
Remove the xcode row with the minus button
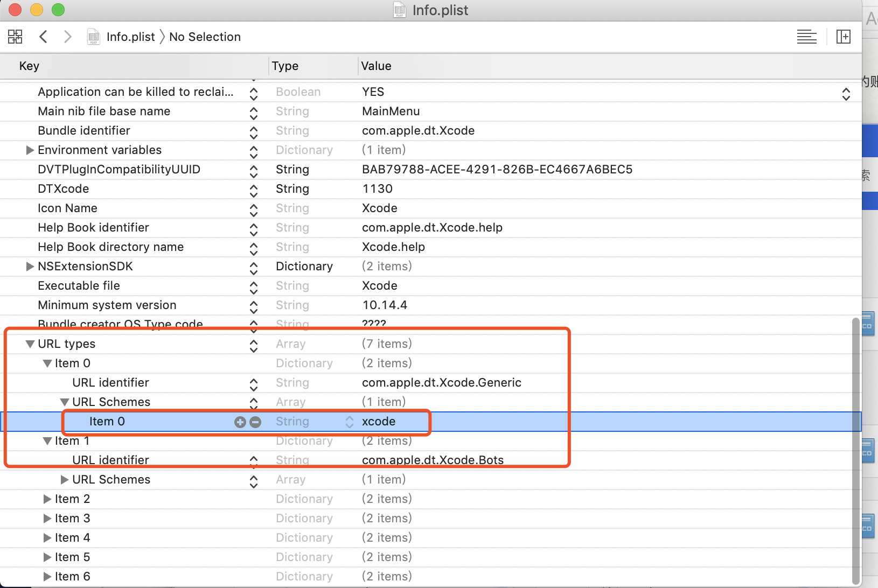click(255, 422)
